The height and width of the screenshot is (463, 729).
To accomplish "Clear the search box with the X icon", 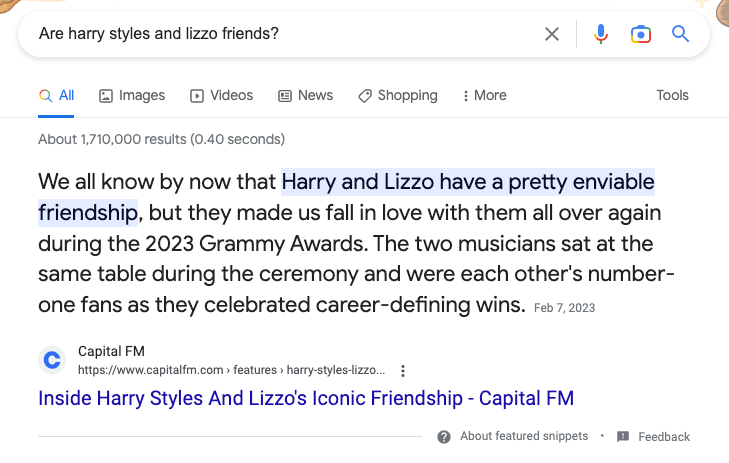I will 552,34.
